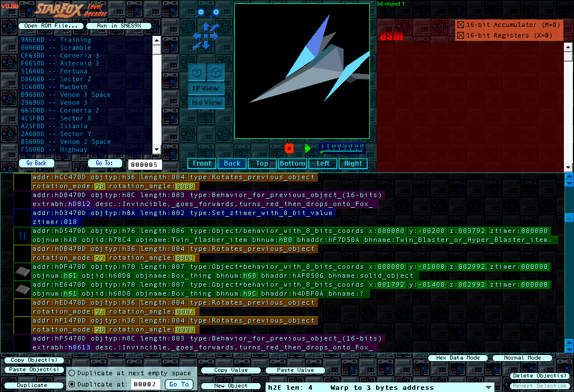Toggle the 16-bit Accumulator (M=0) checkbox
Screen dimensions: 574x392
461,25
